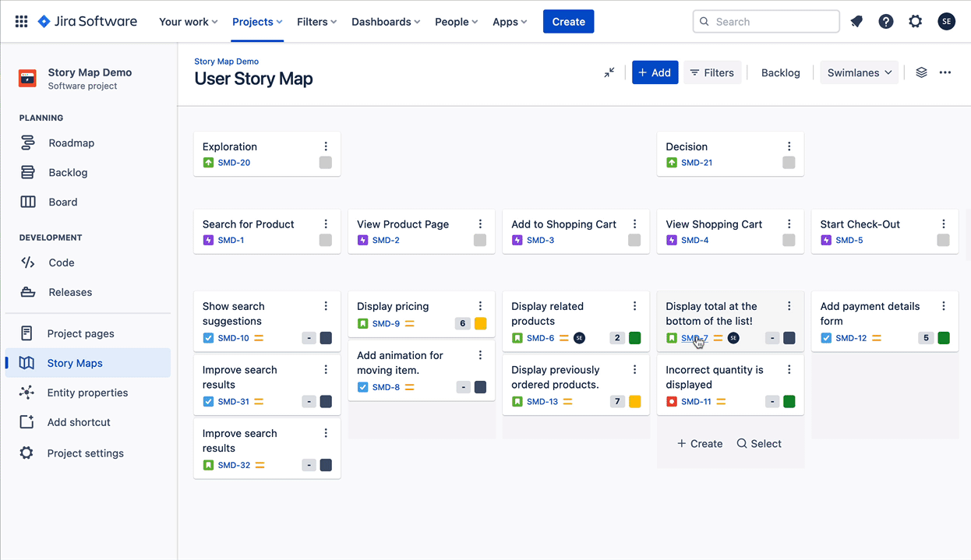The width and height of the screenshot is (971, 560).
Task: Click the layers stack icon
Action: [921, 72]
